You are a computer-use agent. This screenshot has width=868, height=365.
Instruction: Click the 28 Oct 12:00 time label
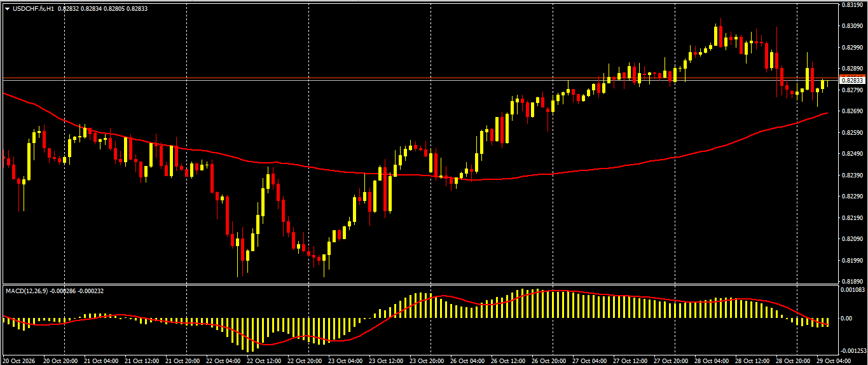coord(752,361)
